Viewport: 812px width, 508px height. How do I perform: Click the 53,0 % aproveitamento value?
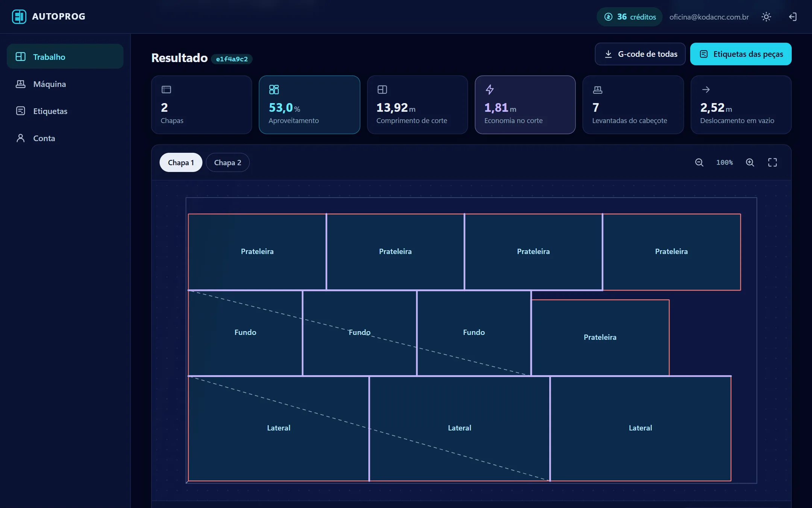point(284,108)
